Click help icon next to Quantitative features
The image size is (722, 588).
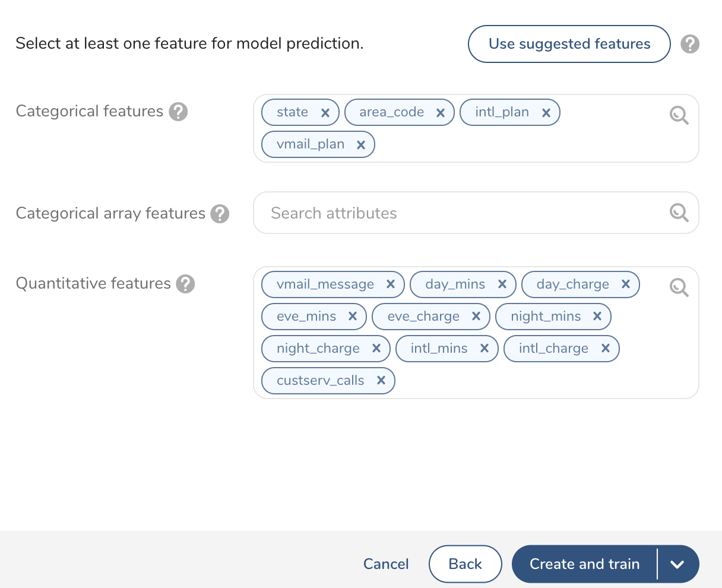pyautogui.click(x=185, y=284)
